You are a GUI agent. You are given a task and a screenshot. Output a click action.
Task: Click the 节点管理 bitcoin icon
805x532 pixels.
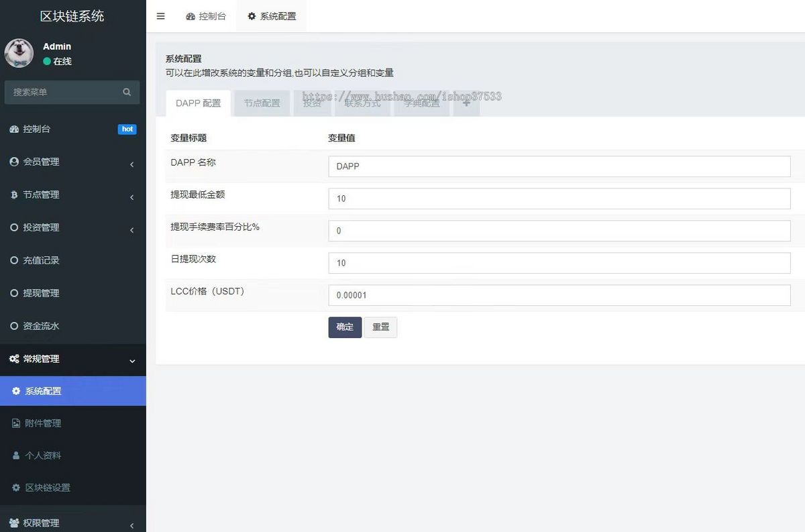coord(14,195)
